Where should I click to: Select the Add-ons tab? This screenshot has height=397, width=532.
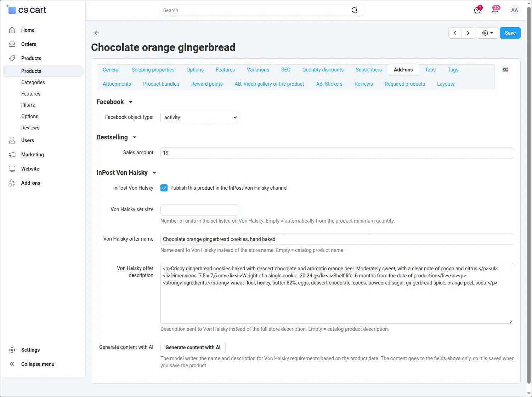[403, 70]
